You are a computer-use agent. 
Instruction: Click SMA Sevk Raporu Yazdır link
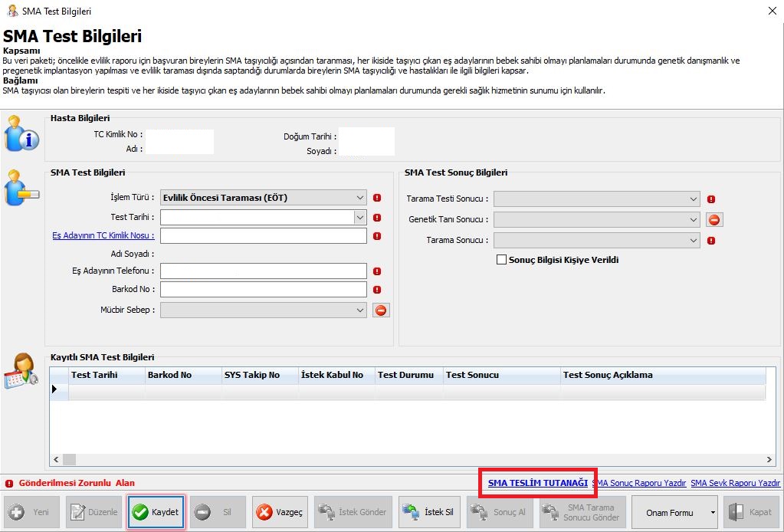pos(735,483)
